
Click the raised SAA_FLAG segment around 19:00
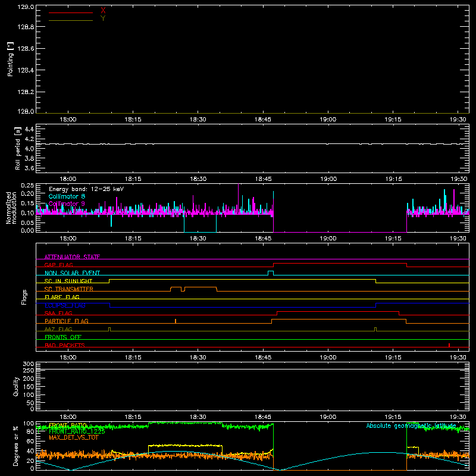(x=338, y=311)
